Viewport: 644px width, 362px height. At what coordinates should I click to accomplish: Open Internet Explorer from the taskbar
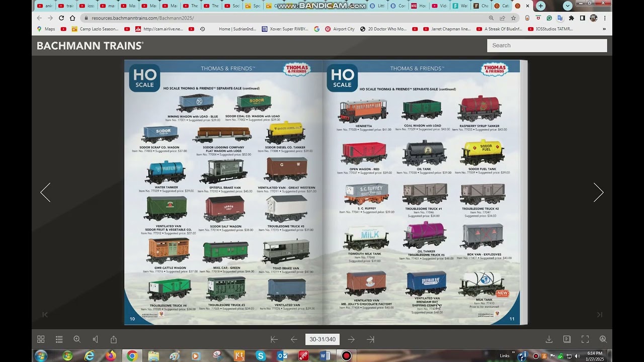click(x=89, y=356)
